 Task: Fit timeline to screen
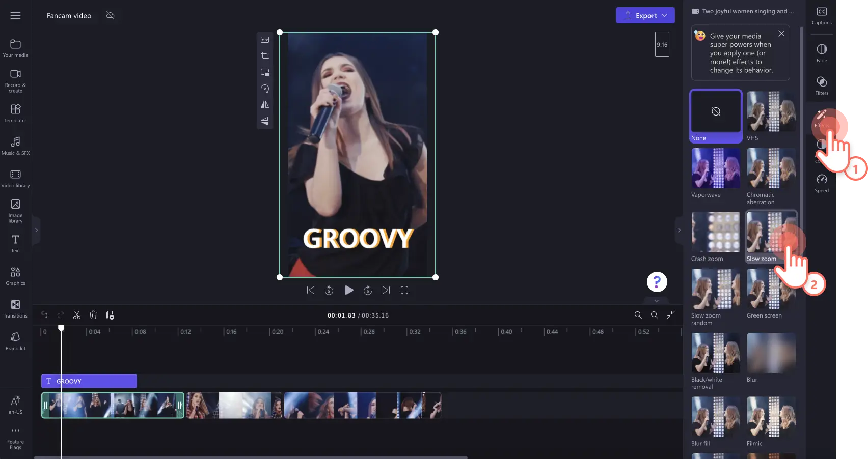671,315
